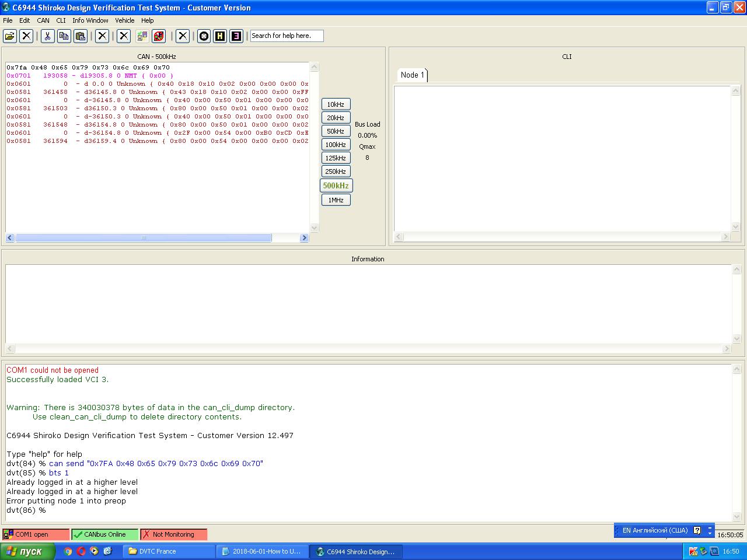Select the 1MHz baud rate
This screenshot has width=747, height=560.
click(336, 200)
